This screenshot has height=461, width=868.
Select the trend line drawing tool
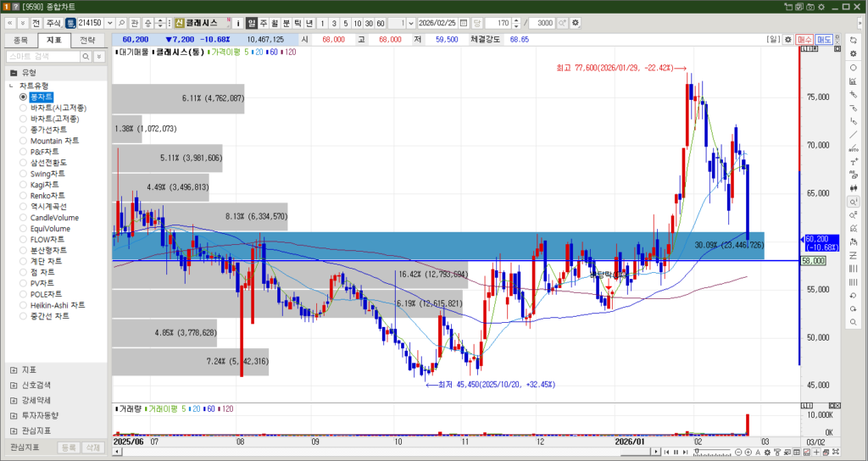click(853, 134)
